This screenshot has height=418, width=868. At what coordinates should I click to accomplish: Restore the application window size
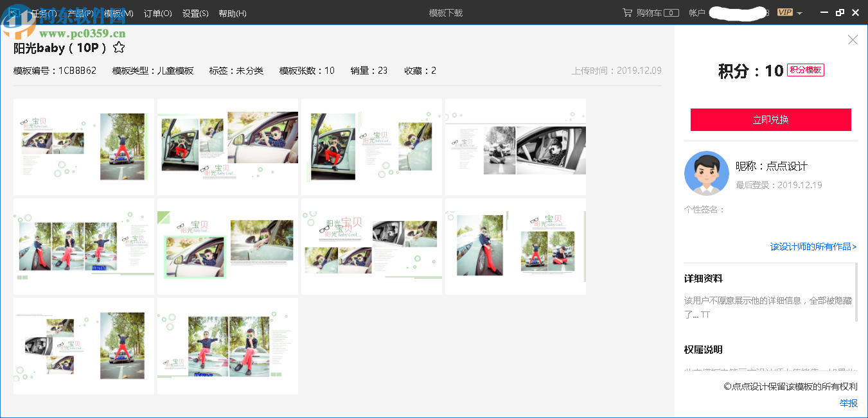tap(840, 13)
